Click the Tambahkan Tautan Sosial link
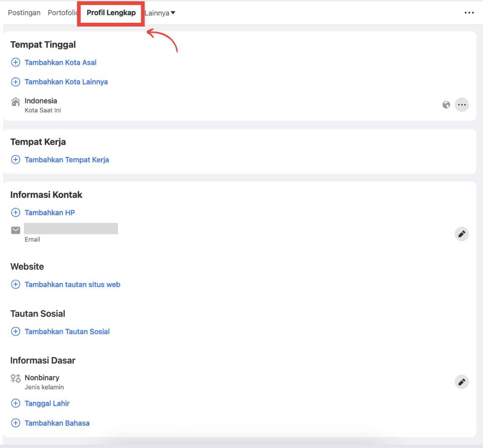 tap(67, 332)
